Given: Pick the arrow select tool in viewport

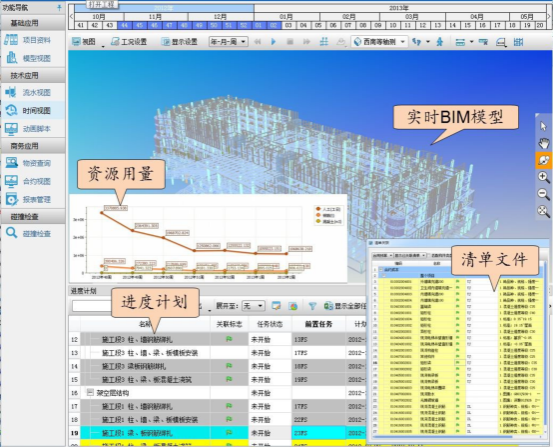Looking at the screenshot, I should (x=543, y=126).
